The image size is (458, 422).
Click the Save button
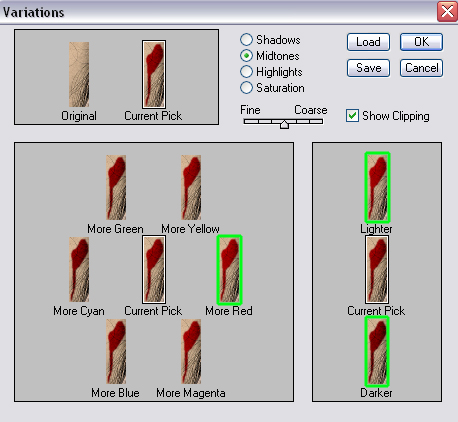(368, 68)
